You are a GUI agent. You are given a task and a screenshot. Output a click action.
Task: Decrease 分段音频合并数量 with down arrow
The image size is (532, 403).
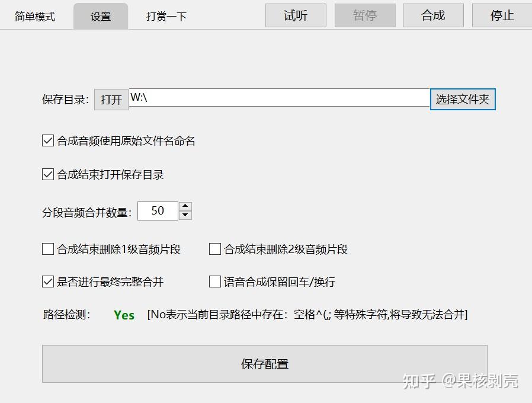185,215
